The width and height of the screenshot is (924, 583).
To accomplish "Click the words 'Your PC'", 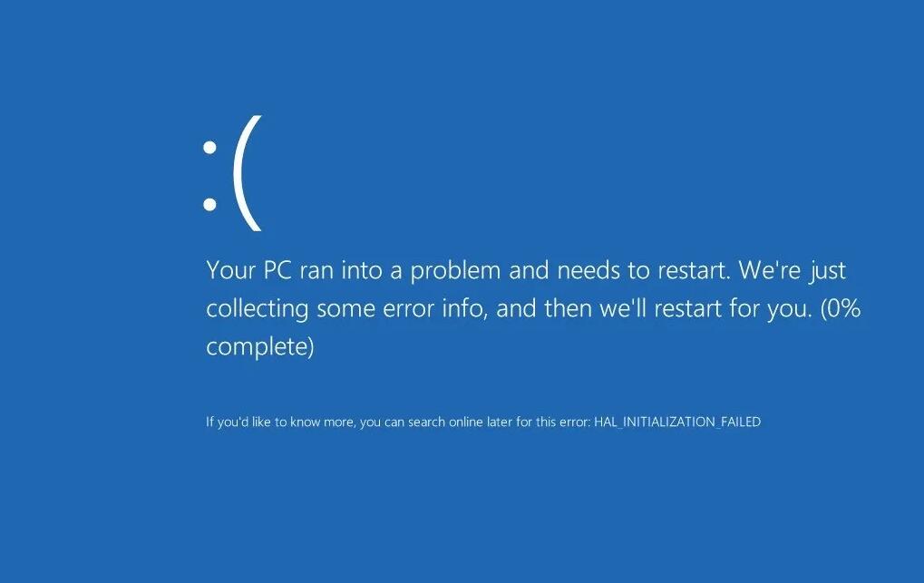I will [x=249, y=270].
